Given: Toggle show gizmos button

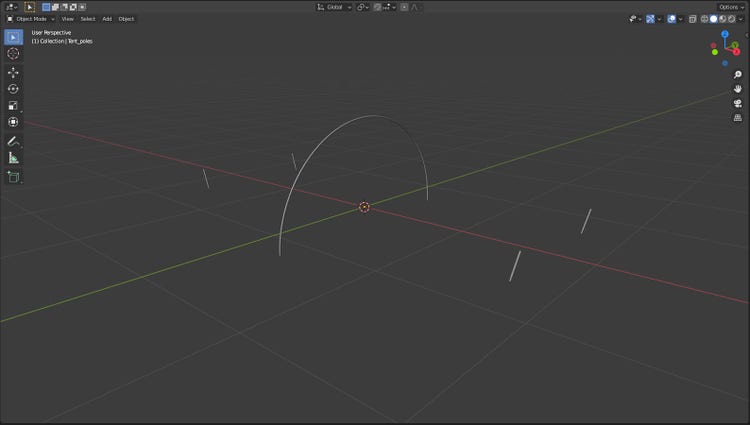Looking at the screenshot, I should point(650,19).
